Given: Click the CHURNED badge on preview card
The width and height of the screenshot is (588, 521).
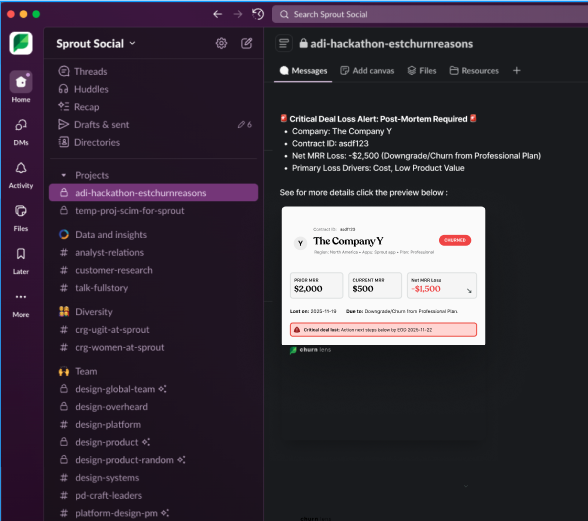Looking at the screenshot, I should point(455,240).
